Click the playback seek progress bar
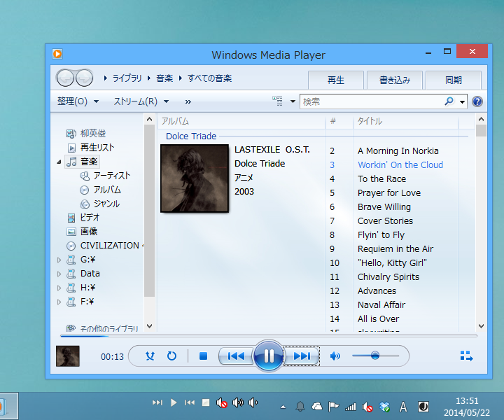 pos(269,336)
